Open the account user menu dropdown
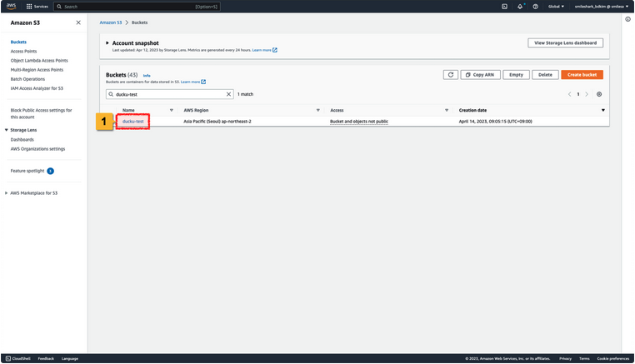Viewport: 635px width, 364px height. 599,6
